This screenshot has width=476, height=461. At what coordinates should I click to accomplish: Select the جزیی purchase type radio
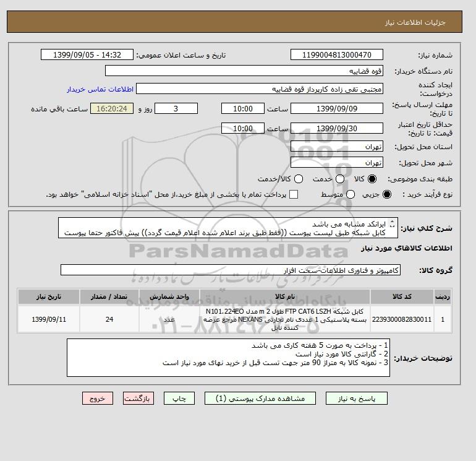click(x=387, y=194)
